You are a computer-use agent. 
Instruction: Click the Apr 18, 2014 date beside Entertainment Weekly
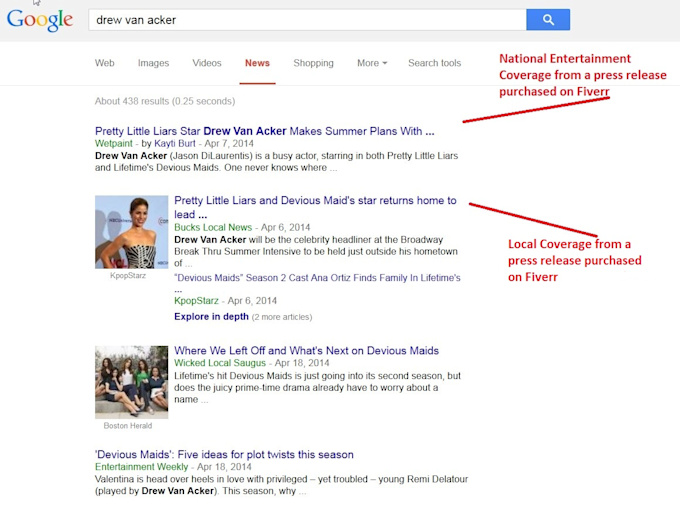[224, 467]
